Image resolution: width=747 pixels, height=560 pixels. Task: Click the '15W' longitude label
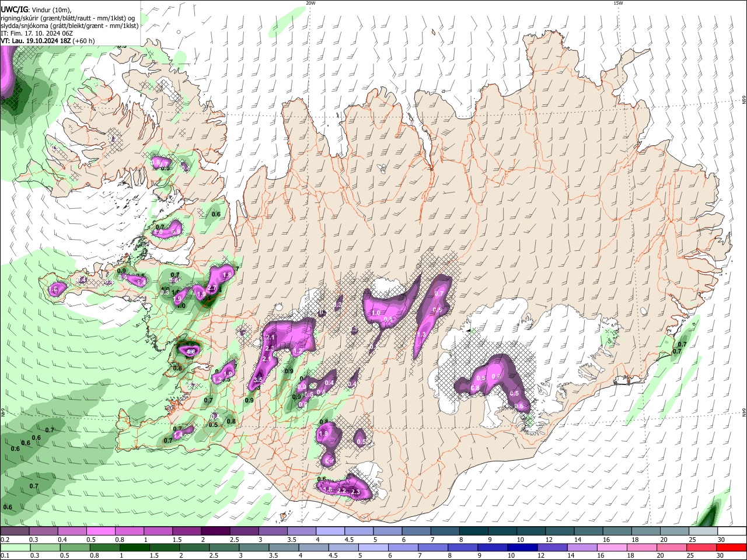[x=618, y=3]
